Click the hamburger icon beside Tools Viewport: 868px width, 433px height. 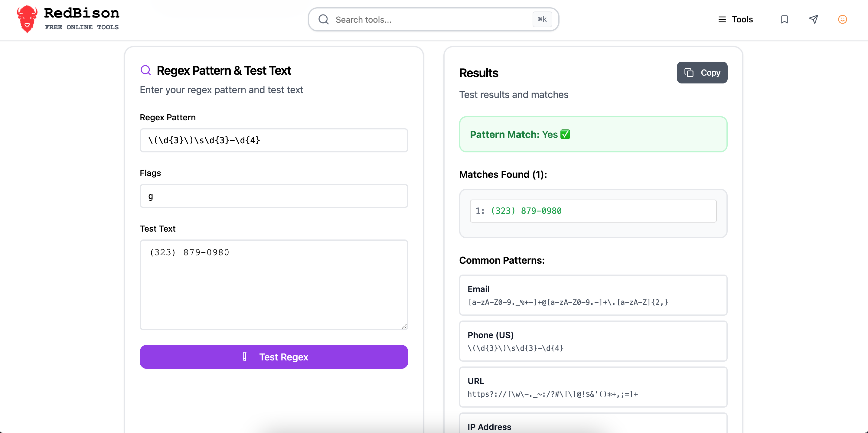click(x=722, y=20)
